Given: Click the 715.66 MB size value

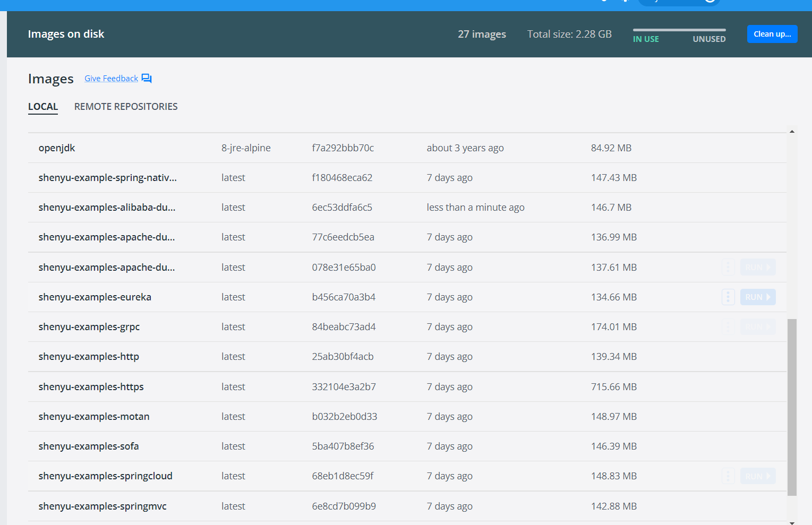Looking at the screenshot, I should 614,387.
